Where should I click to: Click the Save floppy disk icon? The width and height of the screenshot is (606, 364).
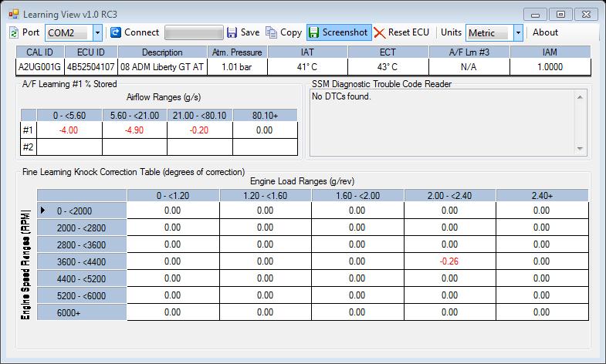(x=232, y=32)
